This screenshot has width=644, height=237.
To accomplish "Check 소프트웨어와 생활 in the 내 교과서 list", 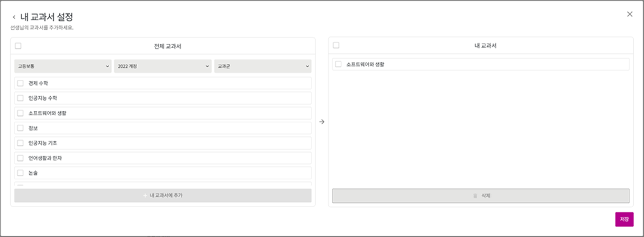I will click(x=338, y=65).
